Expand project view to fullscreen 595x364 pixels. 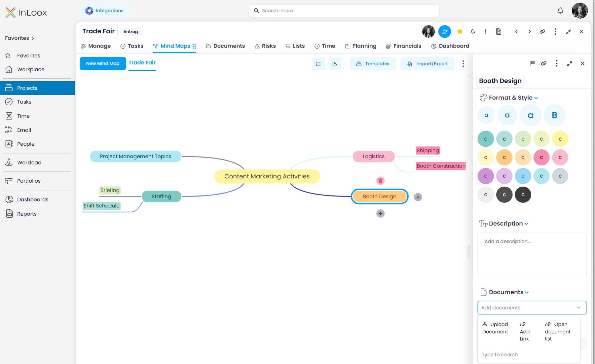tap(568, 31)
